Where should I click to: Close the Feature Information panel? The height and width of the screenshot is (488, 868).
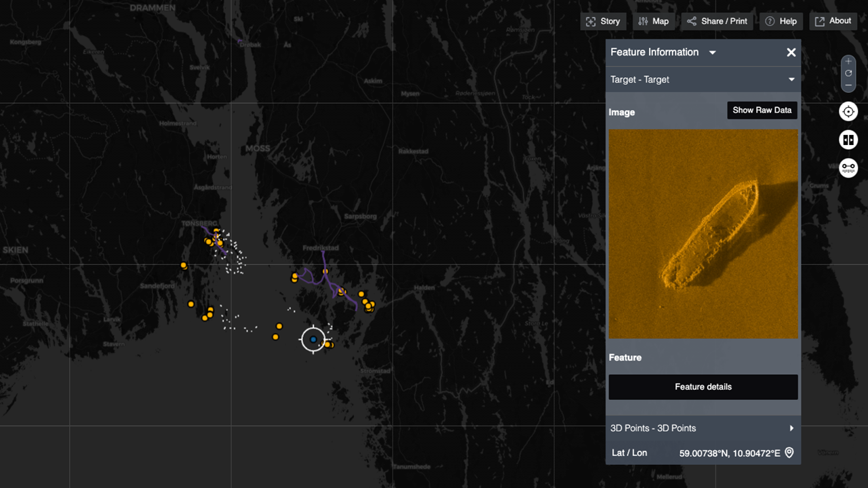point(791,52)
